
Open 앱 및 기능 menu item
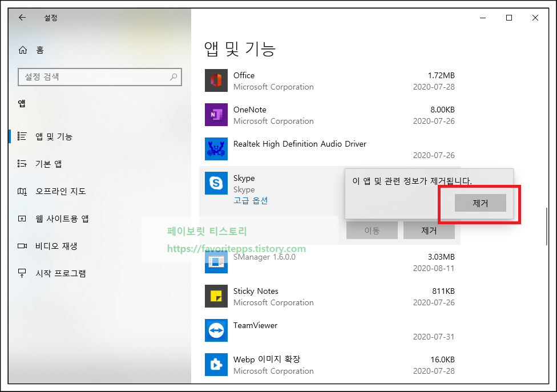point(54,136)
